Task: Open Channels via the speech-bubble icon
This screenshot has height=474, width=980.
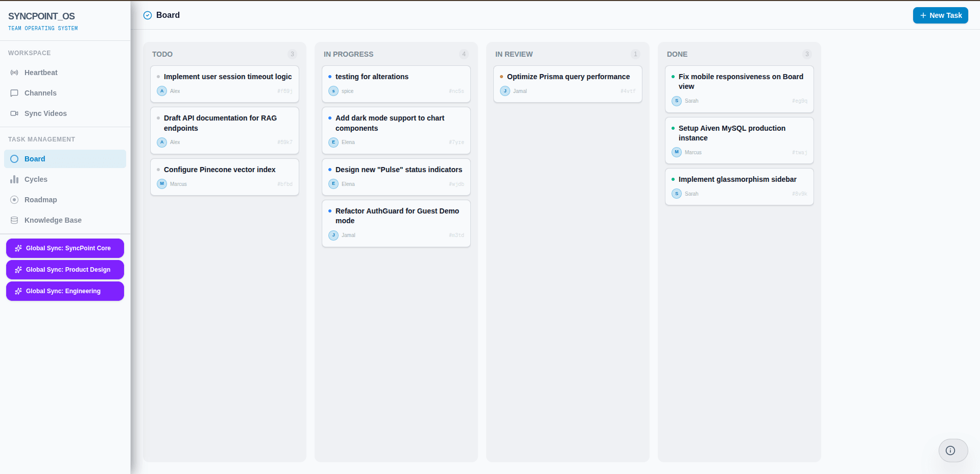Action: 14,93
